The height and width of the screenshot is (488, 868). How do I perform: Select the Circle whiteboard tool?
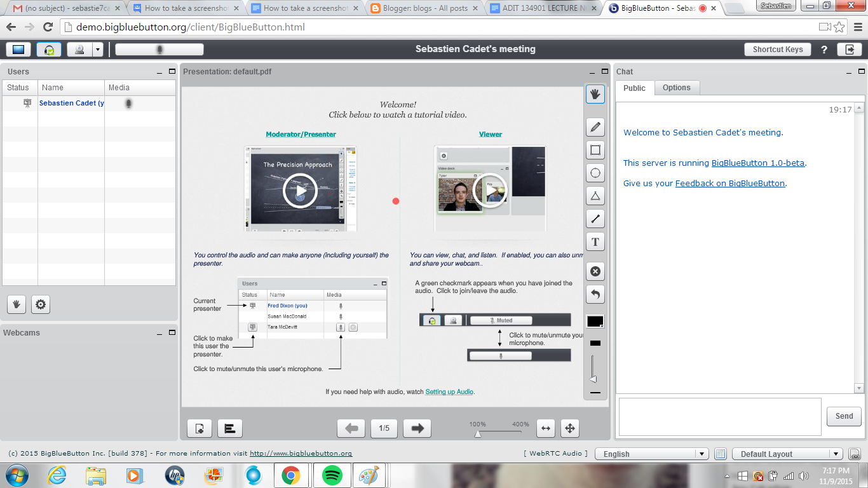coord(595,173)
